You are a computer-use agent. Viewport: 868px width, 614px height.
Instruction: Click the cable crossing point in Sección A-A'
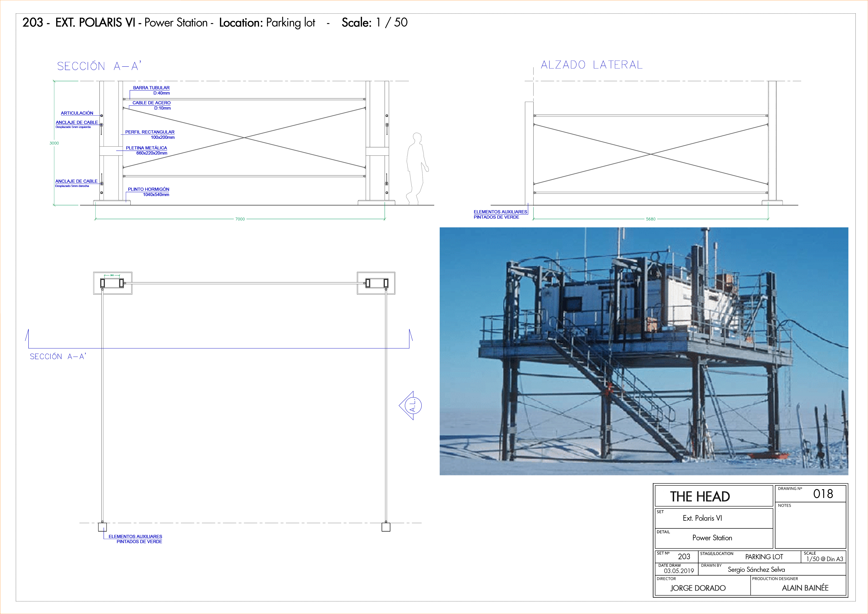[244, 138]
